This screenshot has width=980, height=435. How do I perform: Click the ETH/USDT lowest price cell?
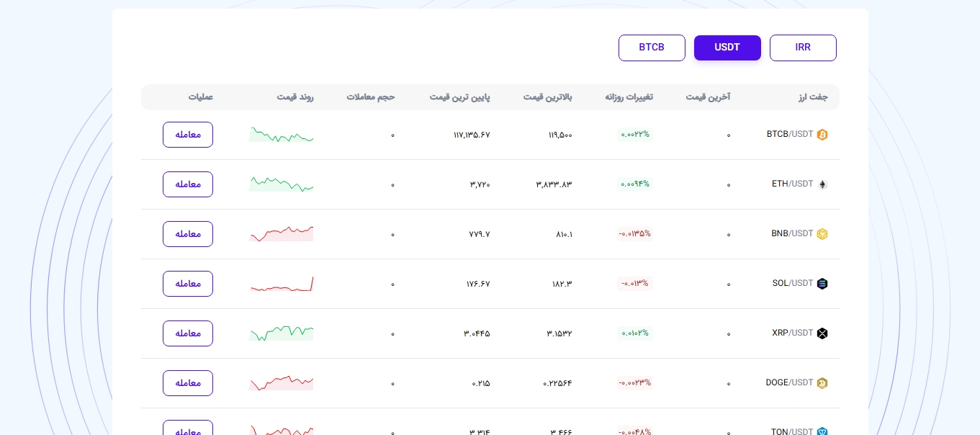480,184
